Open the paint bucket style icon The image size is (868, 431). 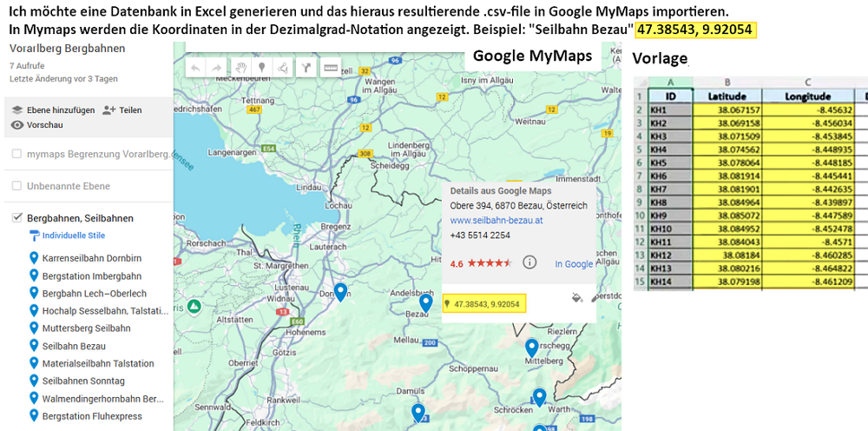pyautogui.click(x=577, y=297)
